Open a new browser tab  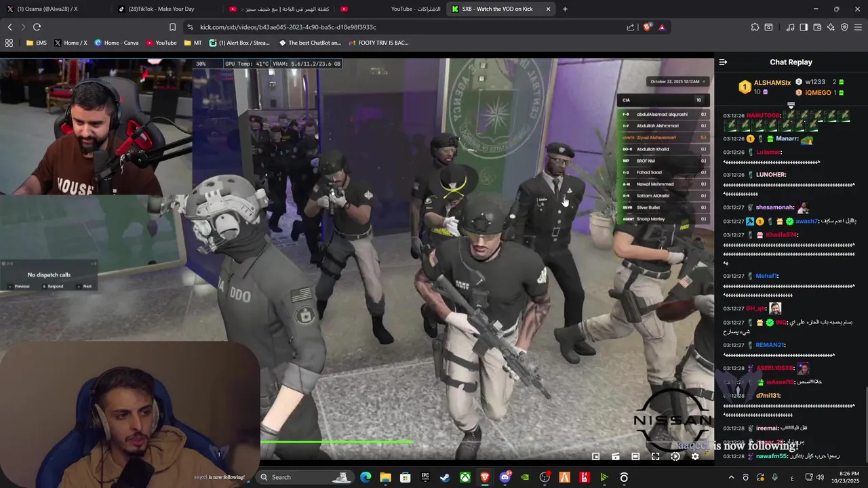tap(565, 9)
